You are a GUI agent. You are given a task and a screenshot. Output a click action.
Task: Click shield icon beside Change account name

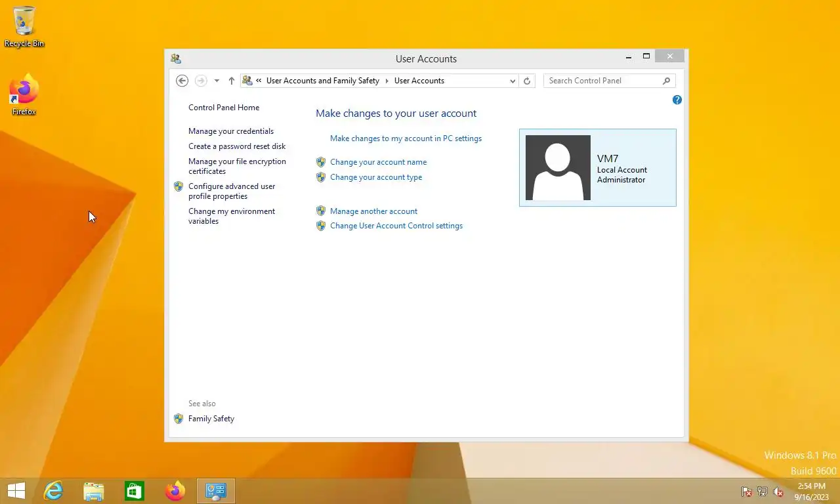pyautogui.click(x=321, y=162)
